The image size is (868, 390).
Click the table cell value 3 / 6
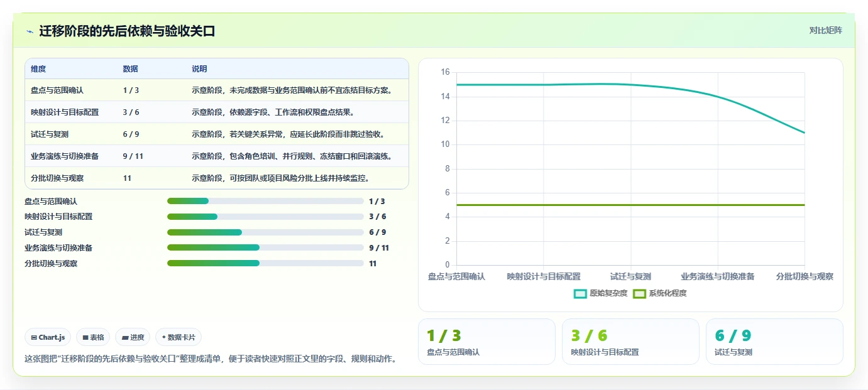click(x=131, y=112)
